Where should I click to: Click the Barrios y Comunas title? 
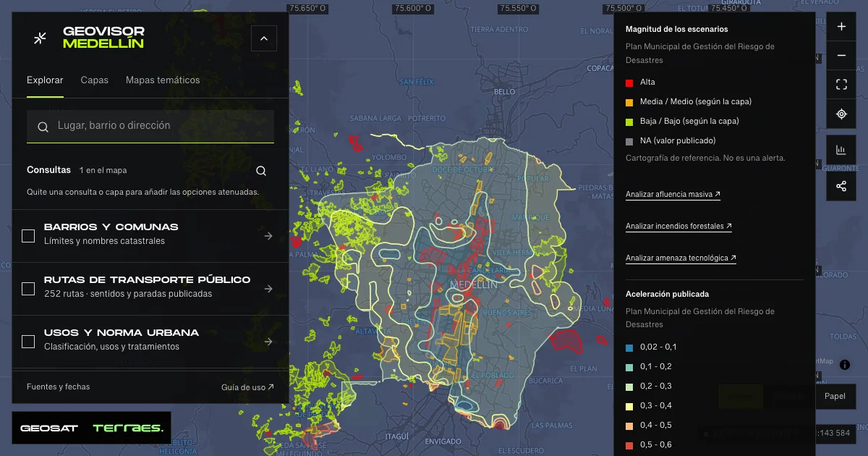click(x=111, y=227)
